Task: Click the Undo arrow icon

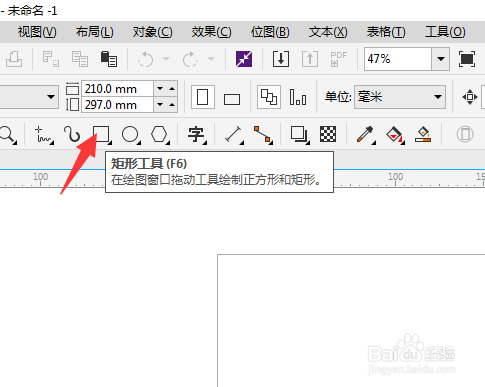Action: 146,59
